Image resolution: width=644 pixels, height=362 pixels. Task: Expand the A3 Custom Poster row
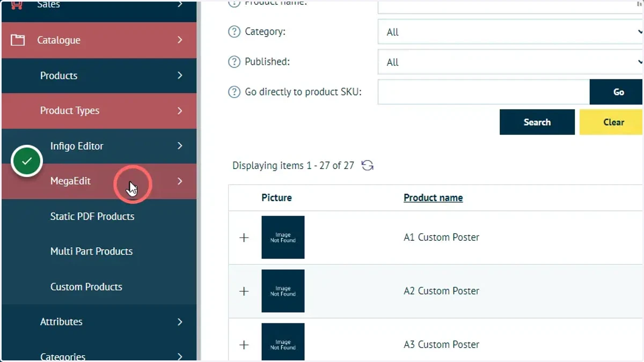[x=244, y=345]
